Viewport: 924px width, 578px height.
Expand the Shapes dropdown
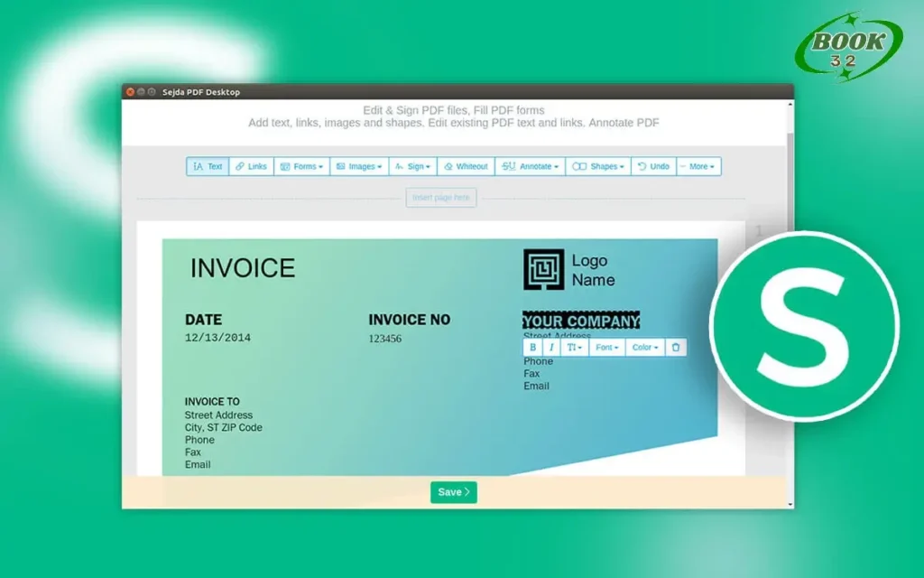click(597, 166)
